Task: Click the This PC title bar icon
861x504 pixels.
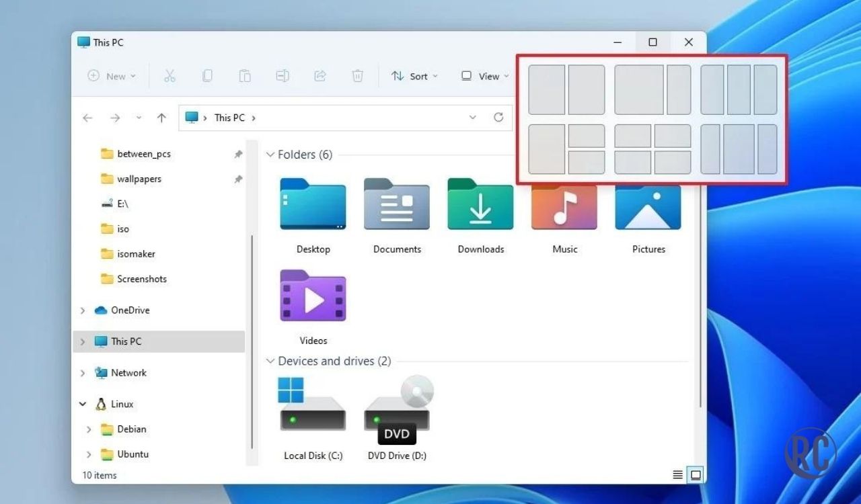Action: coord(83,42)
